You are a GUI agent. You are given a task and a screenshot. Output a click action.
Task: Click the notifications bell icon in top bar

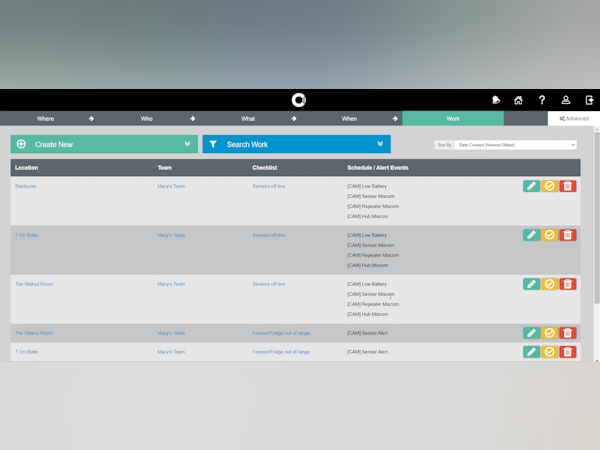(496, 100)
